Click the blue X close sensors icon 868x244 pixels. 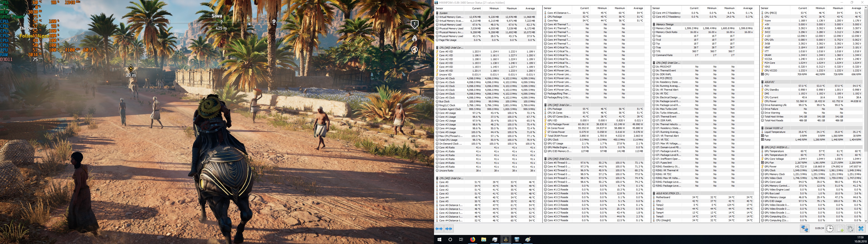(861, 228)
